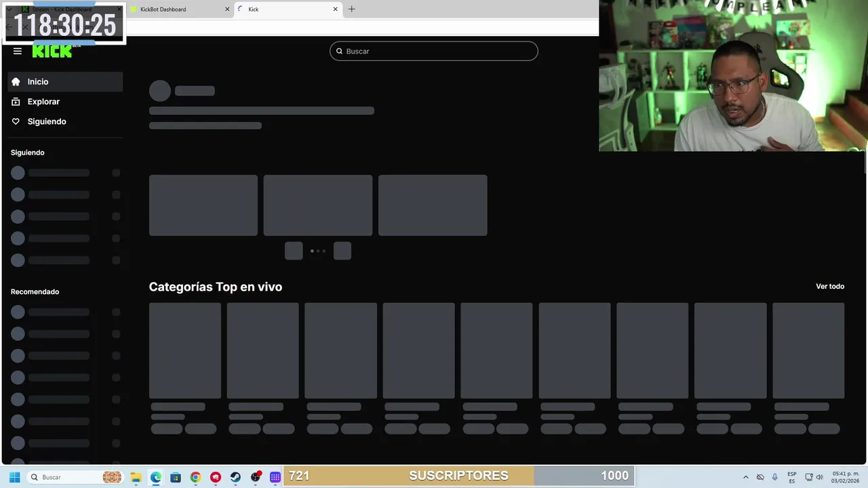Click the magnifier icon in Kick search
This screenshot has width=868, height=488.
coord(340,51)
